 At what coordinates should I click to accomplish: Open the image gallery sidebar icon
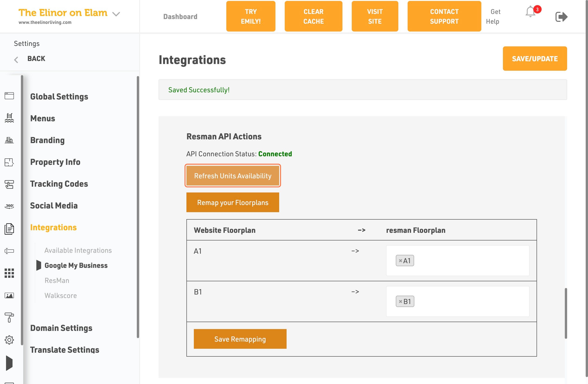click(x=9, y=295)
